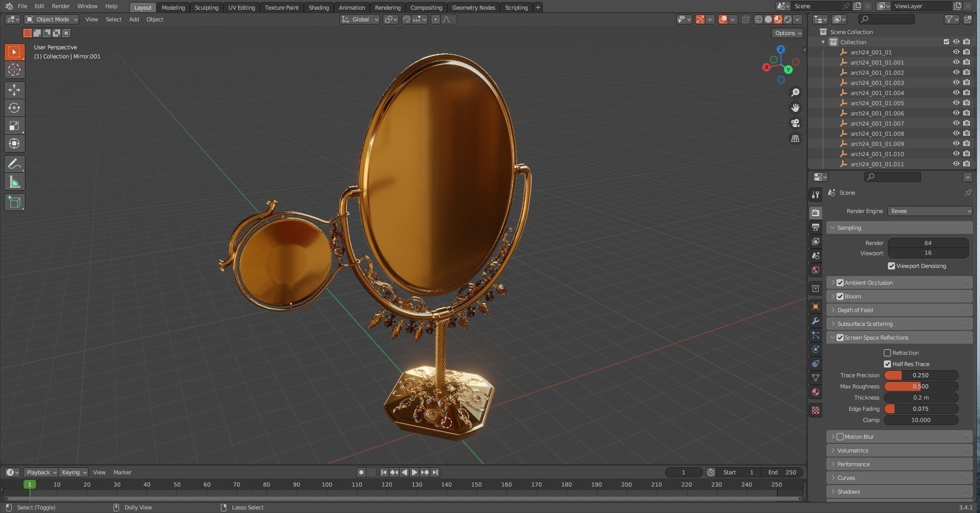Toggle the camera view icon
The image size is (980, 513).
[x=795, y=123]
